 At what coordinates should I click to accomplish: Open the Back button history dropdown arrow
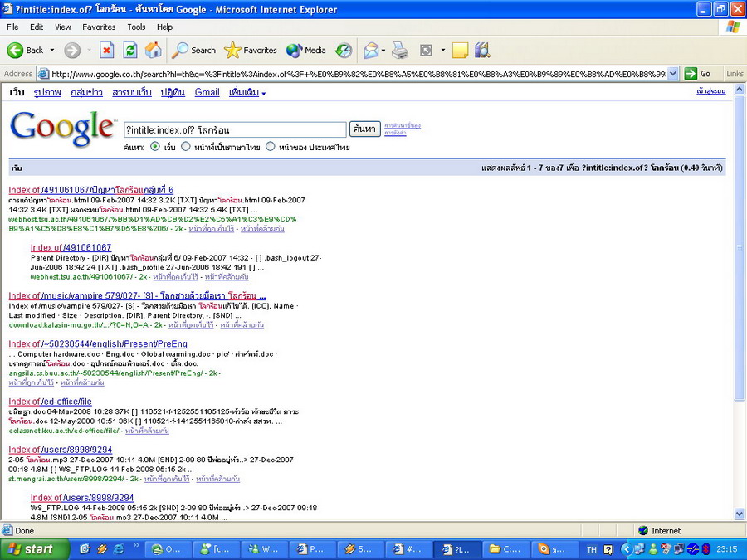[52, 50]
